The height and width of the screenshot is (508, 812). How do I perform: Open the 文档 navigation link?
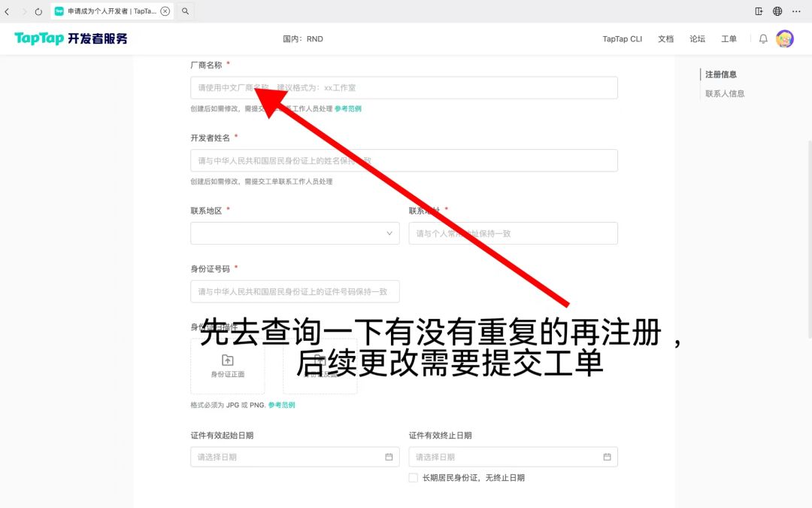coord(665,39)
